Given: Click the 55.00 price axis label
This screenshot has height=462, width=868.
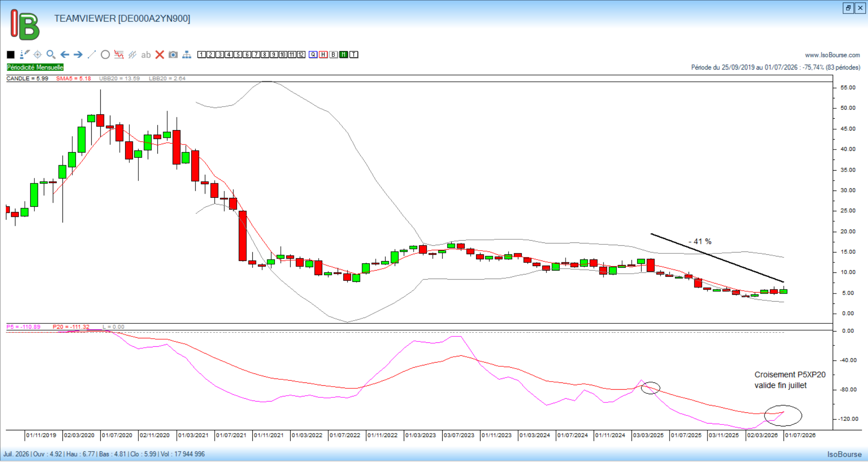Looking at the screenshot, I should [848, 88].
